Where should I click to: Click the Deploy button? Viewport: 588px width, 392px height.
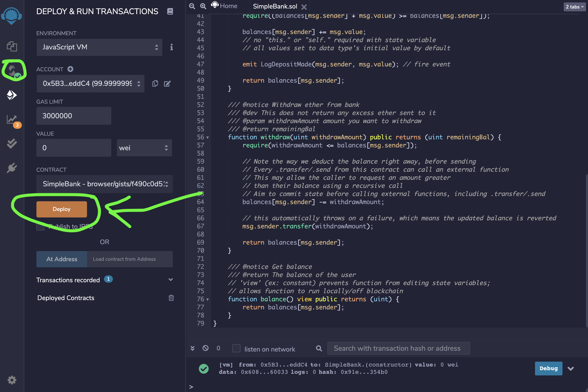[62, 209]
